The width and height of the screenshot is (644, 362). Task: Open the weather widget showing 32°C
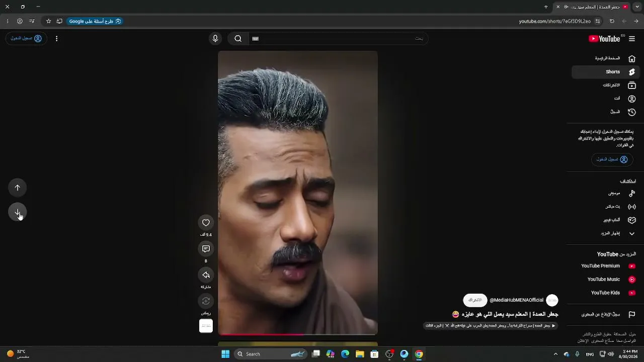(x=18, y=354)
